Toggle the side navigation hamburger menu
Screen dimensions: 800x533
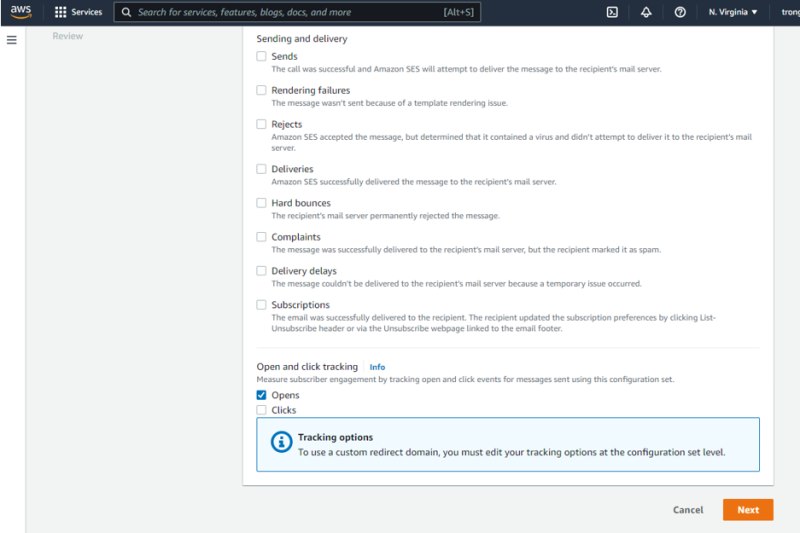point(12,40)
